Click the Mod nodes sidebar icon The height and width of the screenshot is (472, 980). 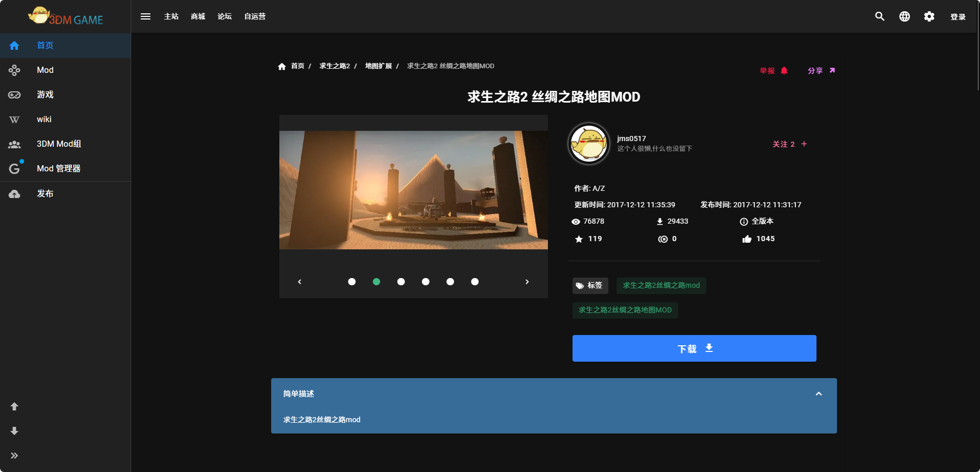pyautogui.click(x=14, y=70)
